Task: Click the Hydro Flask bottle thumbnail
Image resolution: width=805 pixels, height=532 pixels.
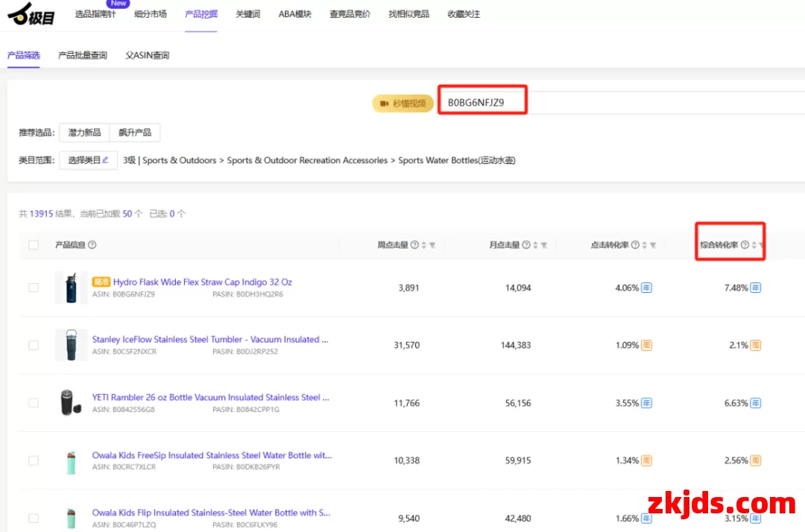Action: [72, 288]
